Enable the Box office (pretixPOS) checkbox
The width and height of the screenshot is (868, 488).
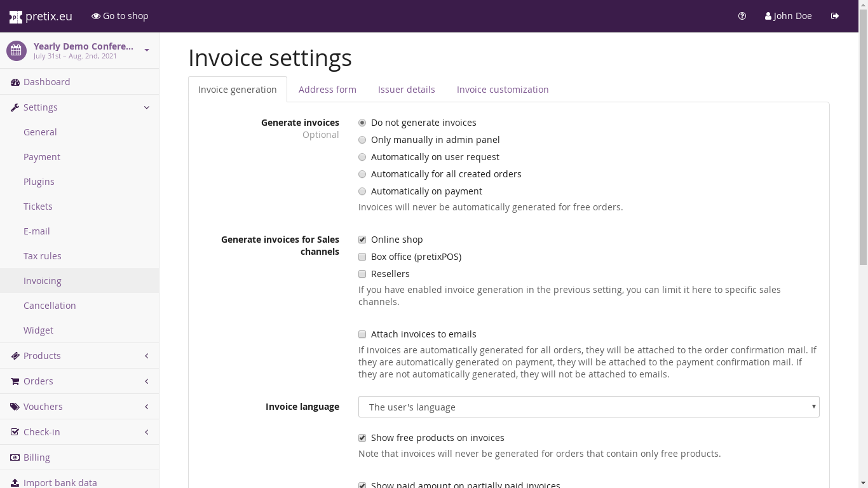coord(362,257)
